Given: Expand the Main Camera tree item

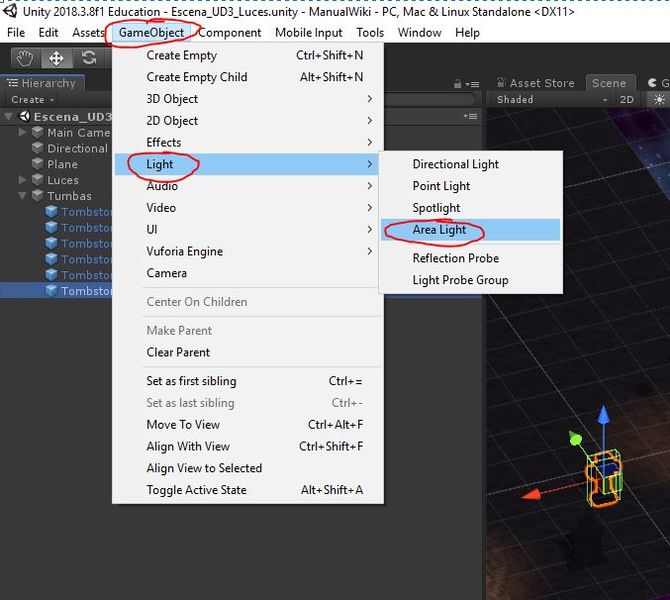Looking at the screenshot, I should coord(22,132).
